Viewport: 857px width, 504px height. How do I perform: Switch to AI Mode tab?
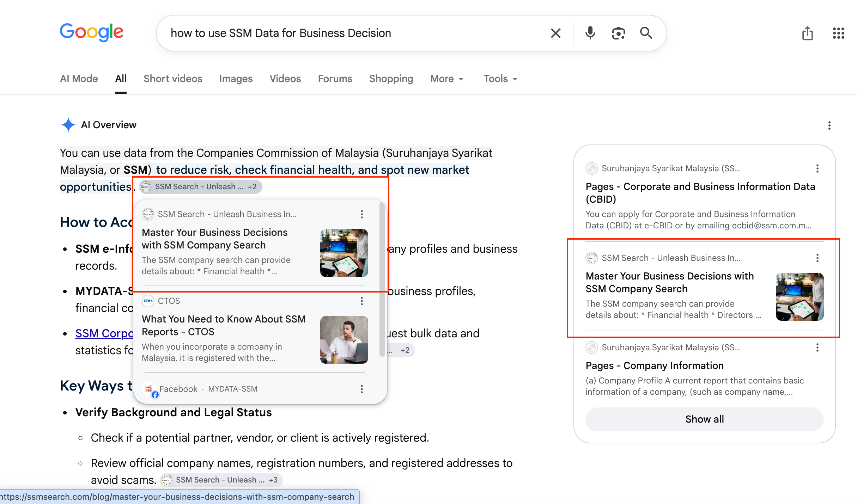click(x=79, y=79)
